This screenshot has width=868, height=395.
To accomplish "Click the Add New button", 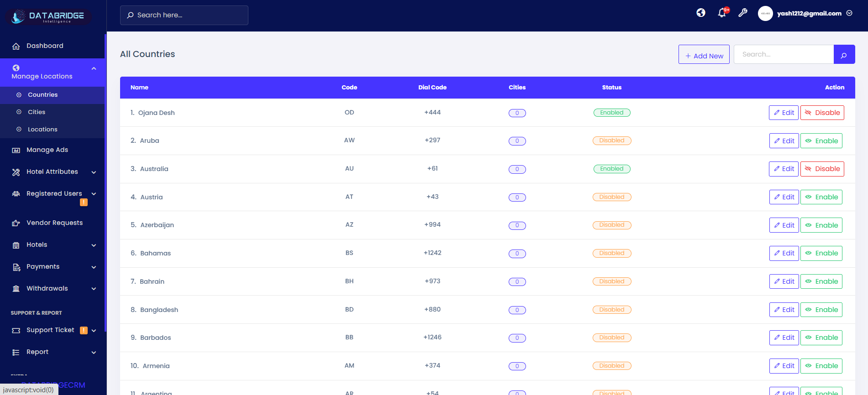I will [704, 55].
